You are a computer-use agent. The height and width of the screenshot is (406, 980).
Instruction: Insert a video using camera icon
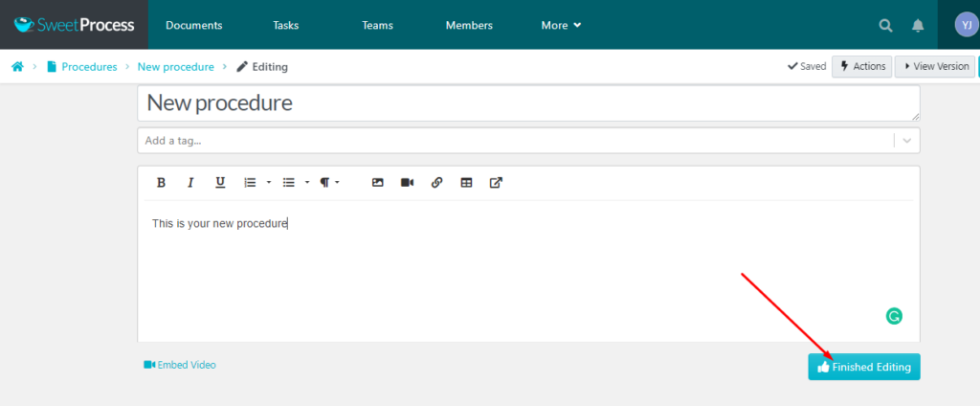pyautogui.click(x=407, y=183)
